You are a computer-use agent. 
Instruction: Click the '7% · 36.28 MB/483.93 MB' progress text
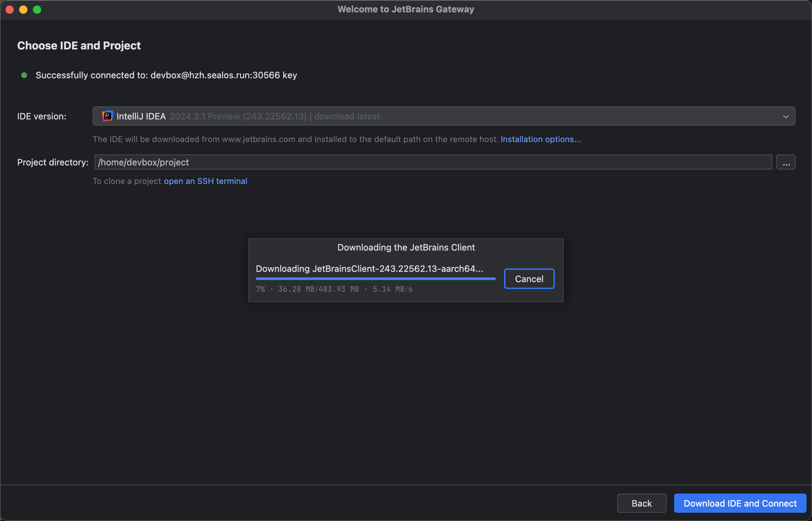pyautogui.click(x=334, y=289)
